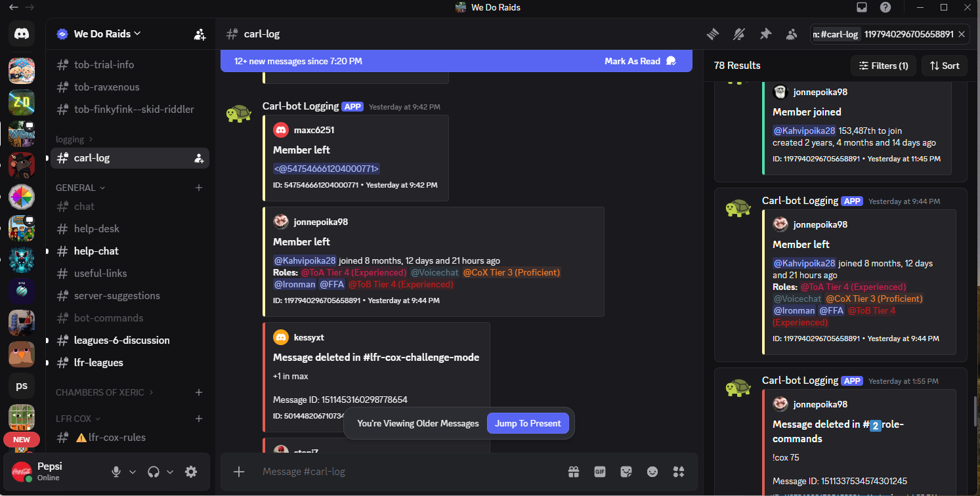Add attachment plus icon in message bar
Screen dimensions: 980x496
pos(239,471)
